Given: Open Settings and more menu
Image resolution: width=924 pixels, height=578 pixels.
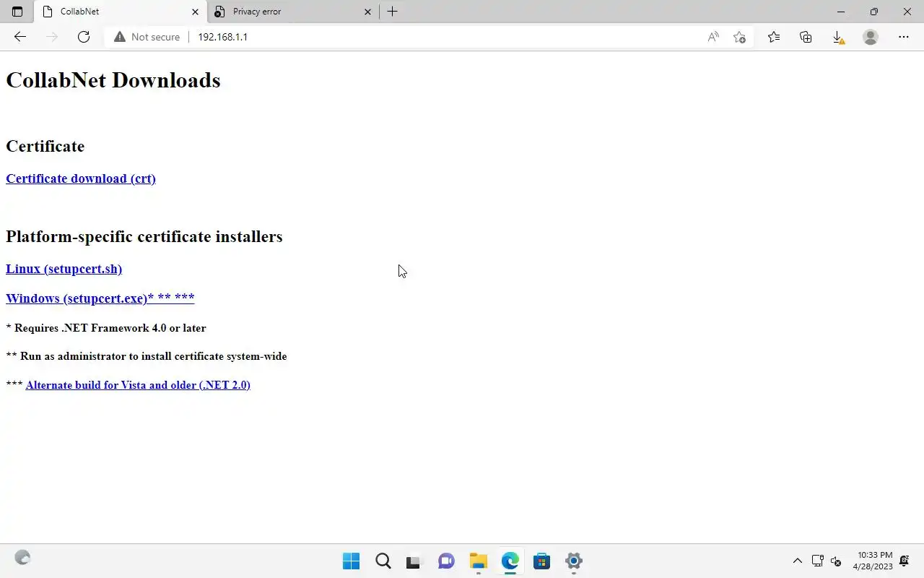Looking at the screenshot, I should (x=904, y=37).
